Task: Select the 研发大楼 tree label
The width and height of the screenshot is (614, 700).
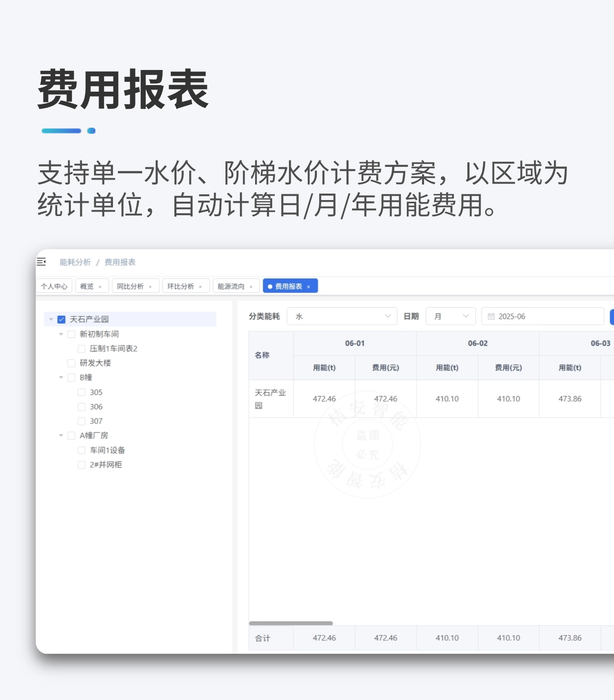Action: [95, 363]
